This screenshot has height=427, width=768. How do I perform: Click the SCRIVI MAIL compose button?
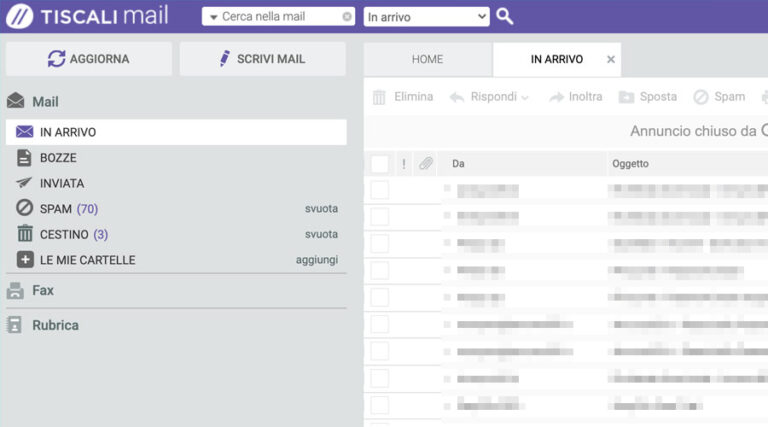[263, 59]
